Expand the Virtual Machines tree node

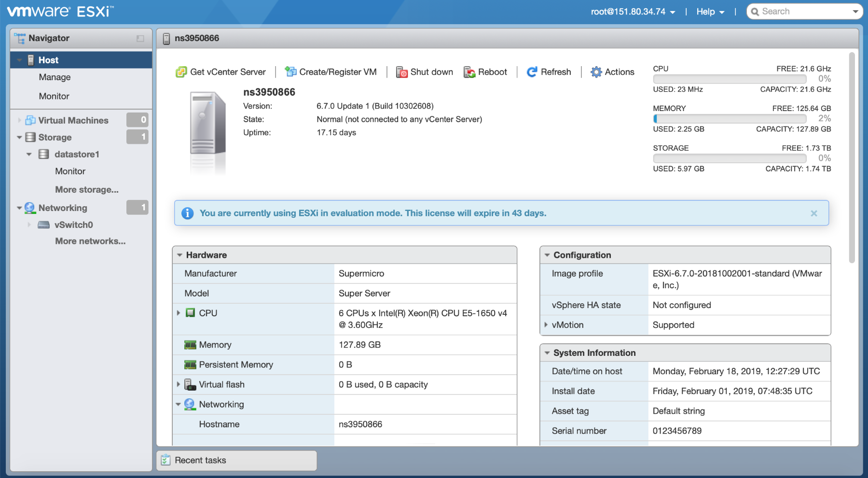[19, 120]
